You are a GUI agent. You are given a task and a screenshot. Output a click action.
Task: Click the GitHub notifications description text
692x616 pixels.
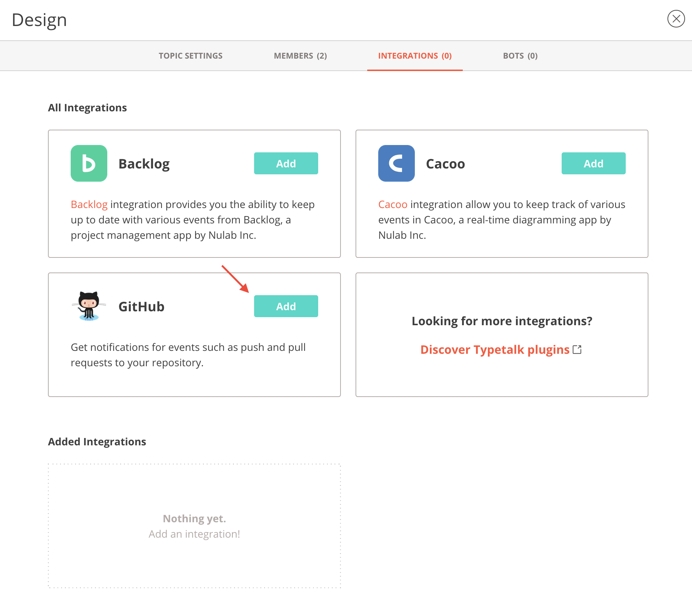188,355
